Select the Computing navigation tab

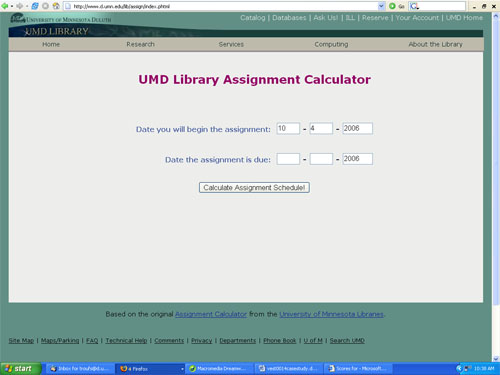point(331,44)
